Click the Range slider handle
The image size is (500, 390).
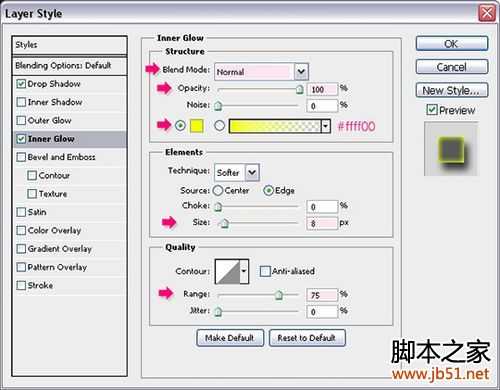pyautogui.click(x=279, y=295)
